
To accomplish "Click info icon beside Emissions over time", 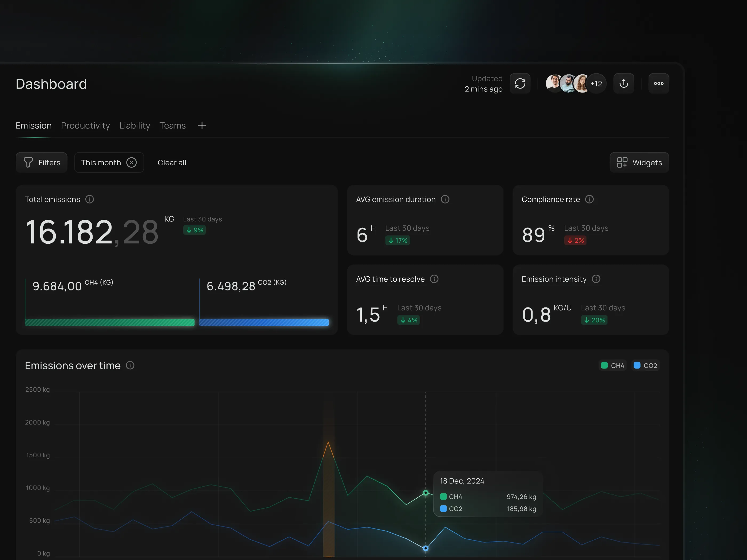I will [130, 366].
